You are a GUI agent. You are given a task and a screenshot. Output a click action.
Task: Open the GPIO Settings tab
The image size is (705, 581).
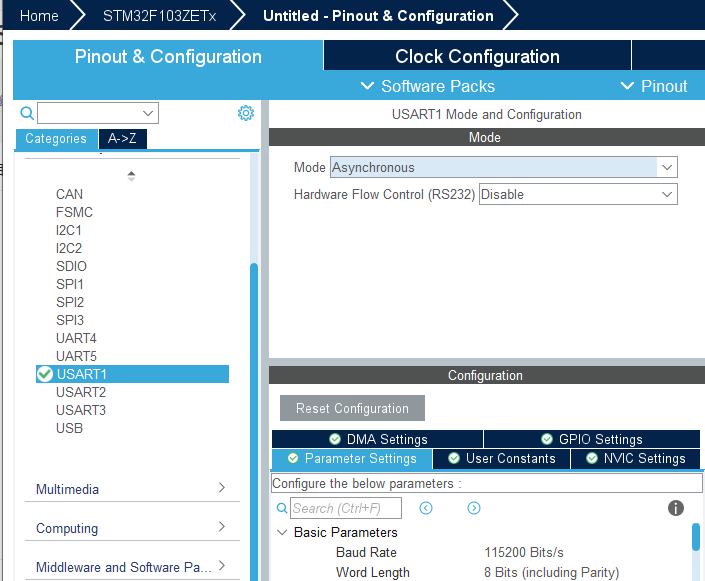click(x=592, y=439)
